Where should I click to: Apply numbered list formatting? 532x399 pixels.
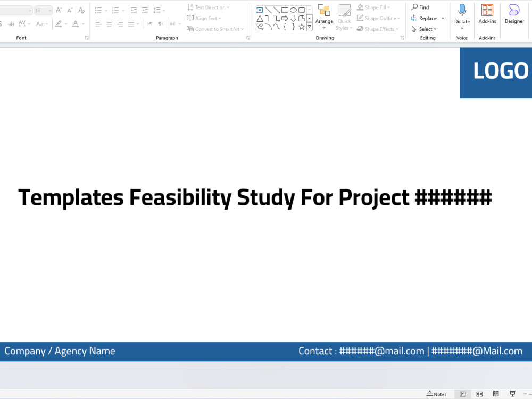click(115, 10)
